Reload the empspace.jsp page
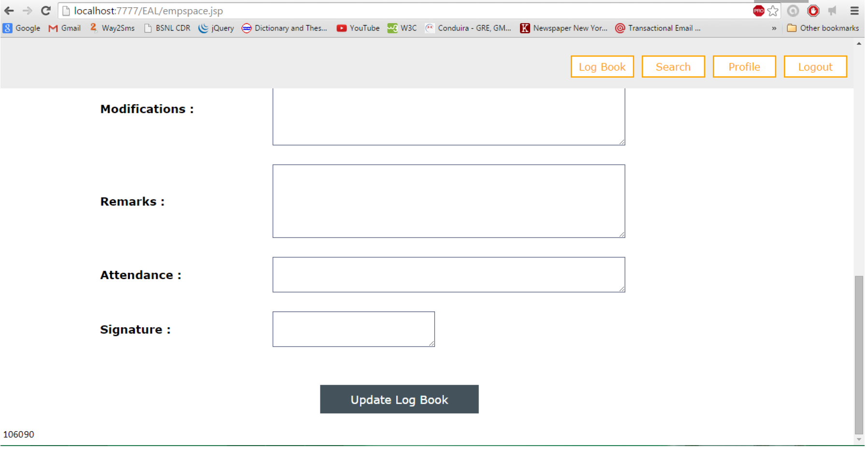Viewport: 868px width, 449px height. [45, 10]
